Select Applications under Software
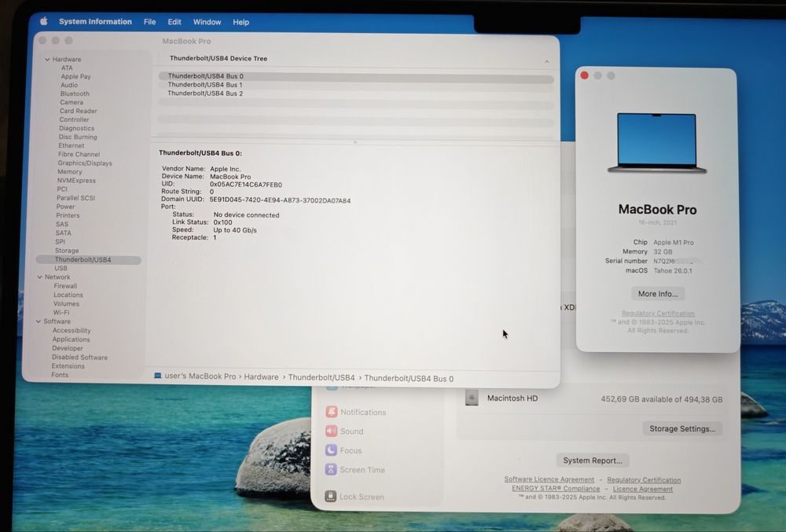Screen dimensions: 786x532 72,339
